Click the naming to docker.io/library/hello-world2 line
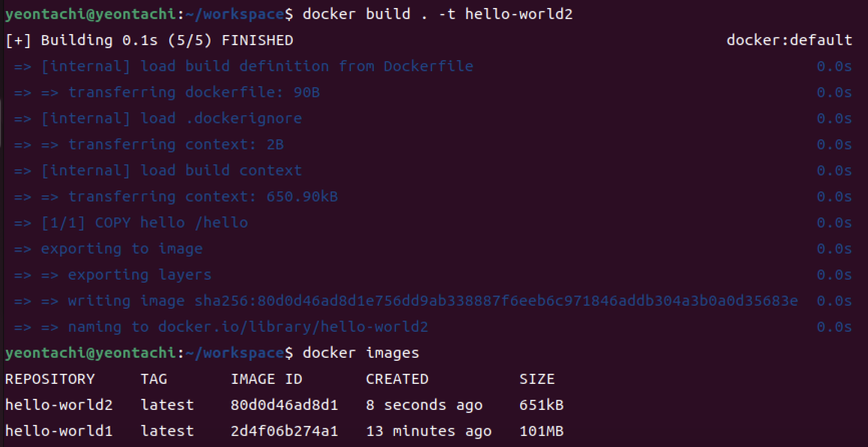The width and height of the screenshot is (868, 447). click(x=221, y=327)
